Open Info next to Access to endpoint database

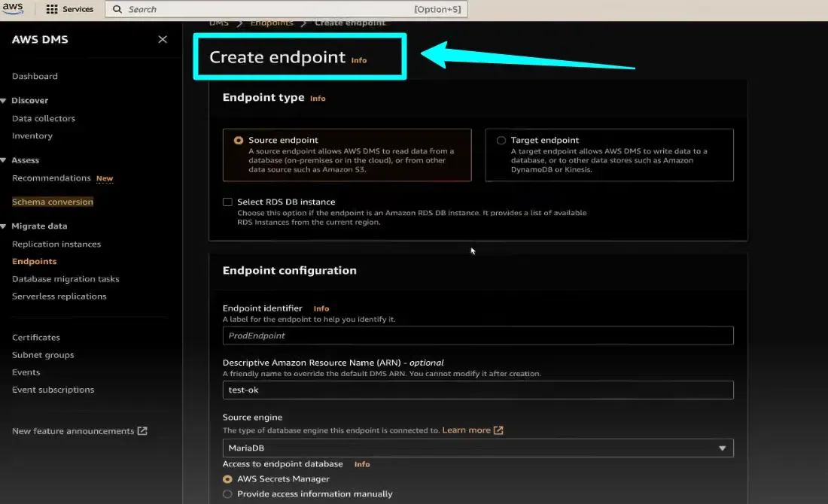pos(362,464)
